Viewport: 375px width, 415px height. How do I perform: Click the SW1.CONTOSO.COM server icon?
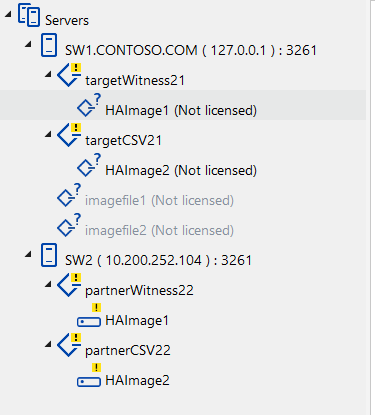coord(49,45)
